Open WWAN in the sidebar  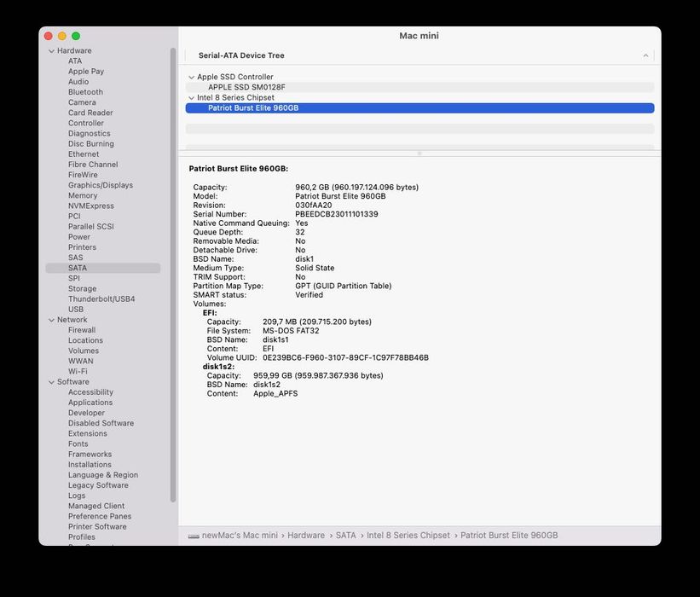80,361
